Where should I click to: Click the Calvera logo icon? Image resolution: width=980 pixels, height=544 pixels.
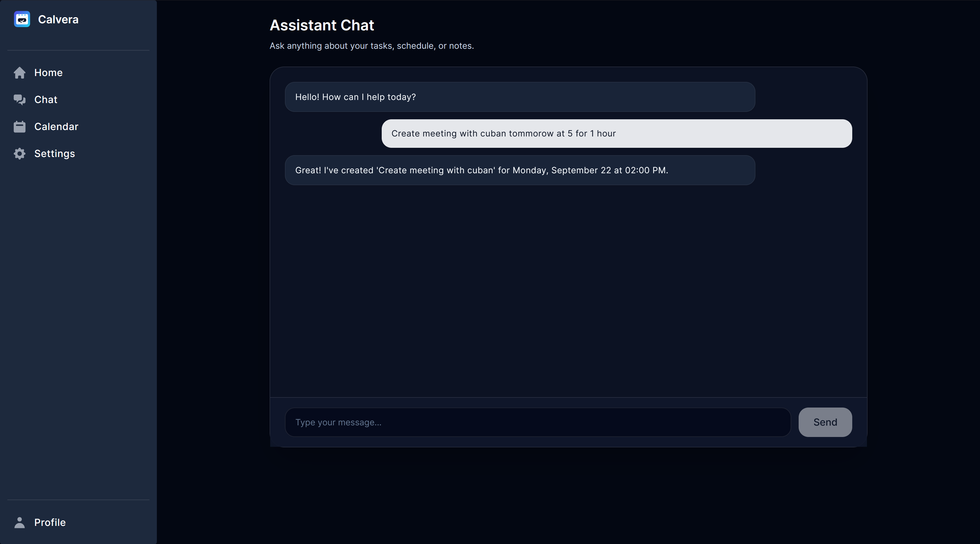click(22, 19)
